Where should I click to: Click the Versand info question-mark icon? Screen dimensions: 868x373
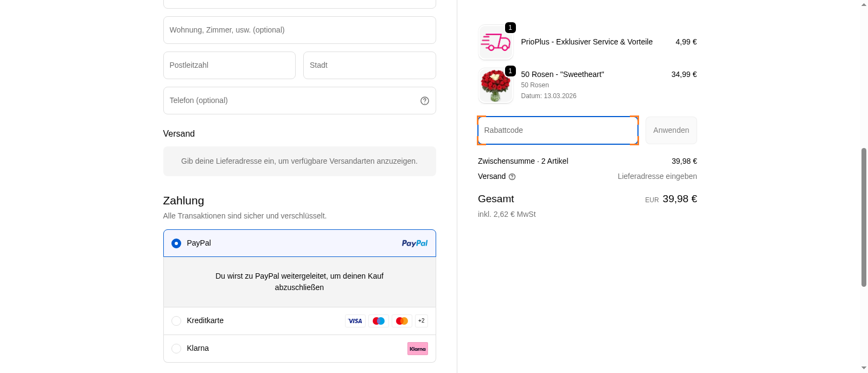pyautogui.click(x=512, y=177)
